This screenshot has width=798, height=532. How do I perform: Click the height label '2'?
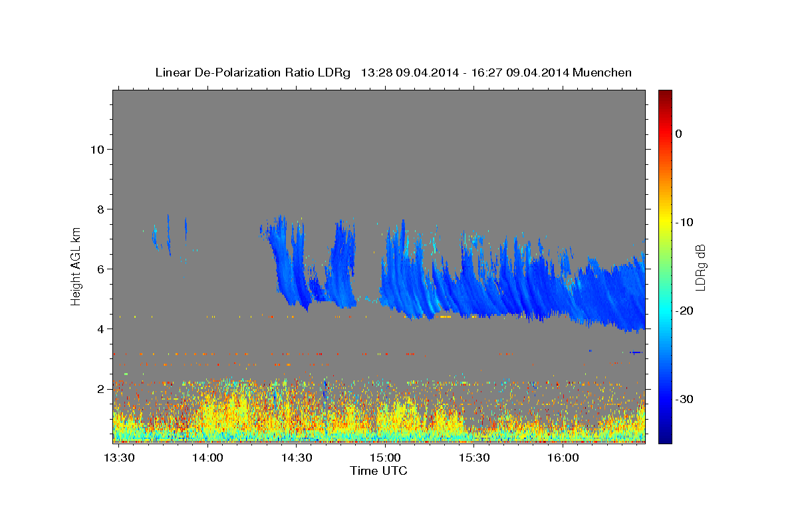(100, 388)
